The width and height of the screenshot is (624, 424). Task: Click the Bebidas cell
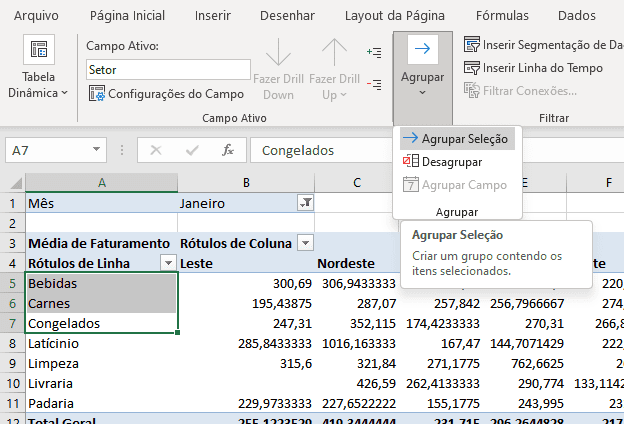click(101, 283)
